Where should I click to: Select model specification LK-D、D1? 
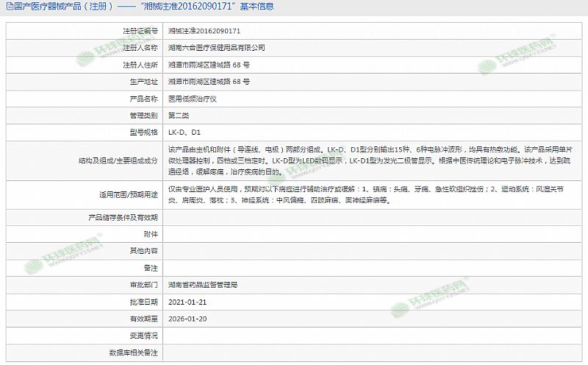(184, 132)
